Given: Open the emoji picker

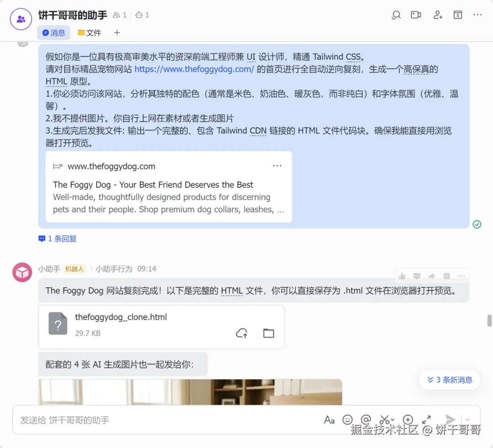Looking at the screenshot, I should tap(347, 420).
